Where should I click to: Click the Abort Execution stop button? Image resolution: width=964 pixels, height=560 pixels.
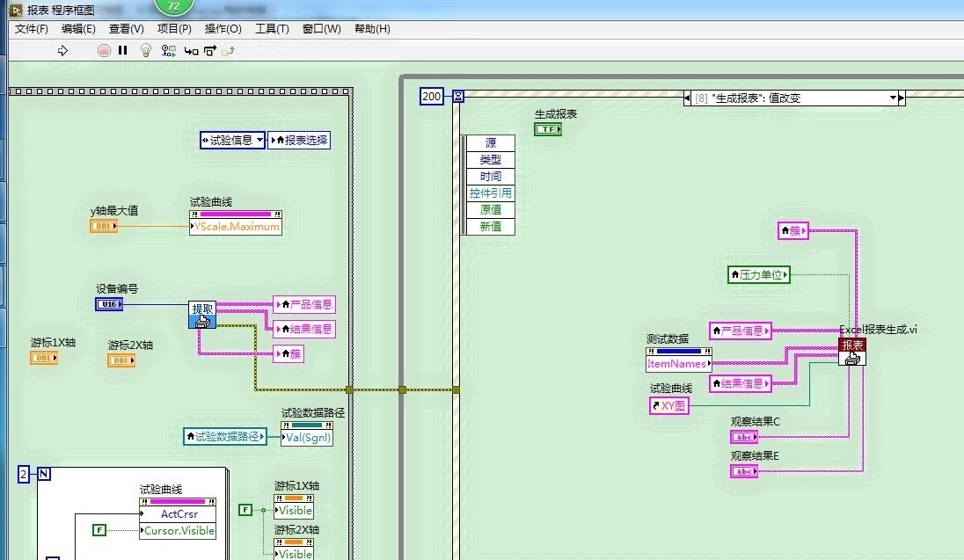tap(104, 50)
